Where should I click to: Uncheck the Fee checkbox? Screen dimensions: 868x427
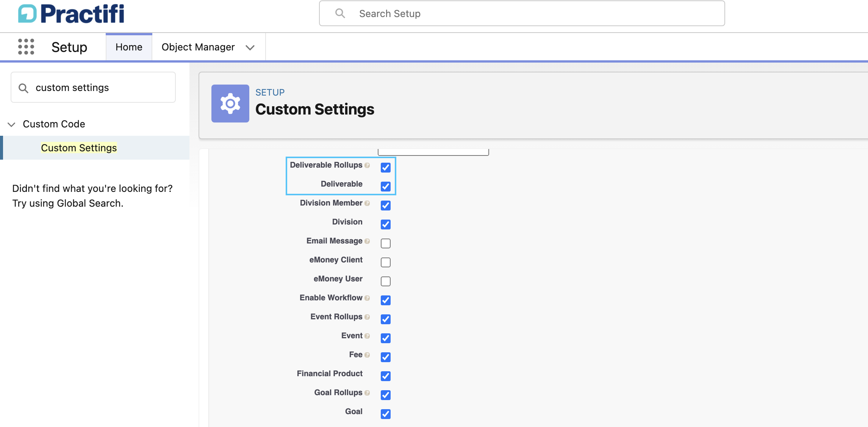[x=386, y=357]
